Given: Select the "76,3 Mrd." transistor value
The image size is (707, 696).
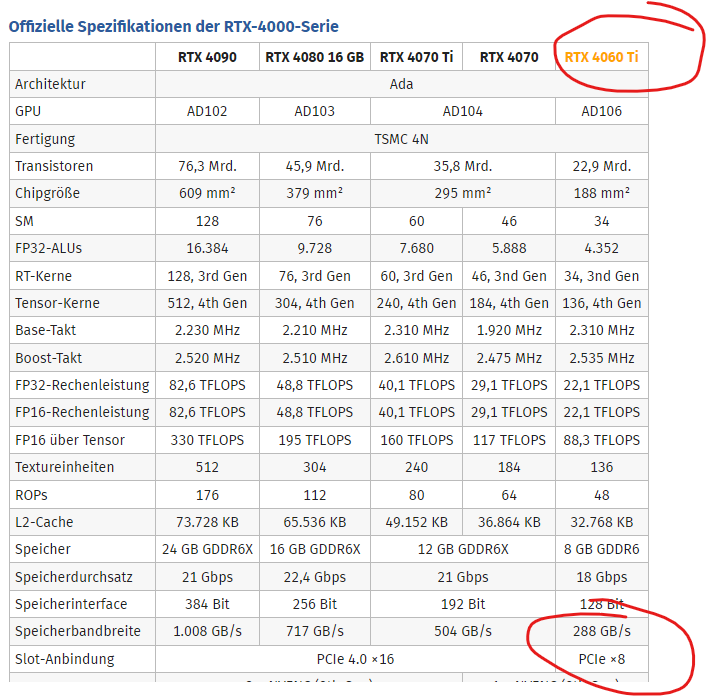Looking at the screenshot, I should click(207, 166).
